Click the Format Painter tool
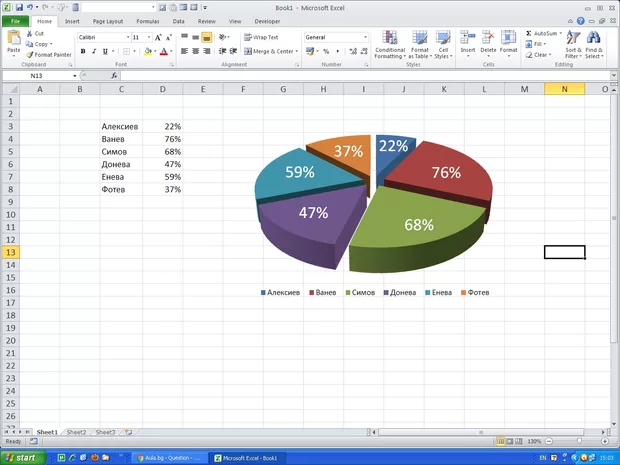The width and height of the screenshot is (620, 465). coord(50,54)
